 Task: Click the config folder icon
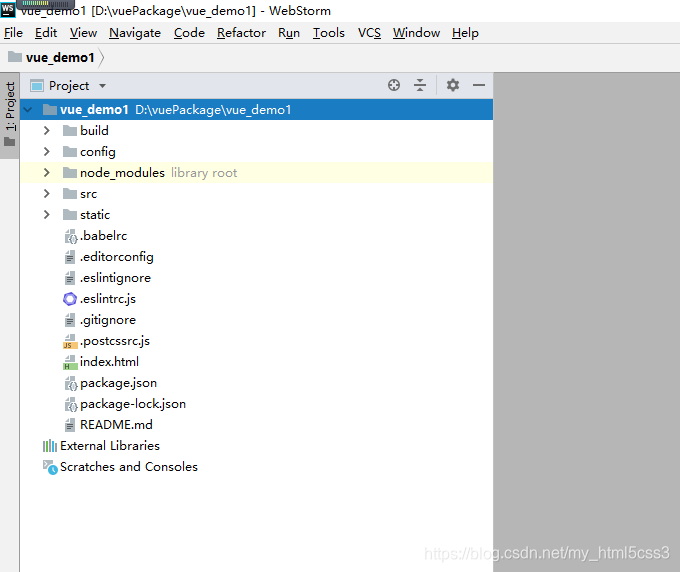(x=70, y=151)
